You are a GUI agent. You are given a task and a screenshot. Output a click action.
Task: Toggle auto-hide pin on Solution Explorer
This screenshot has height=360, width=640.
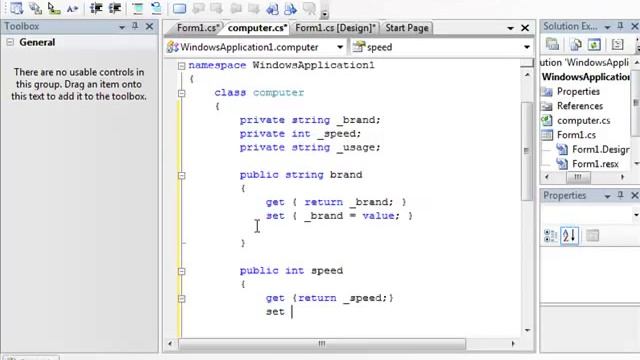(620, 26)
